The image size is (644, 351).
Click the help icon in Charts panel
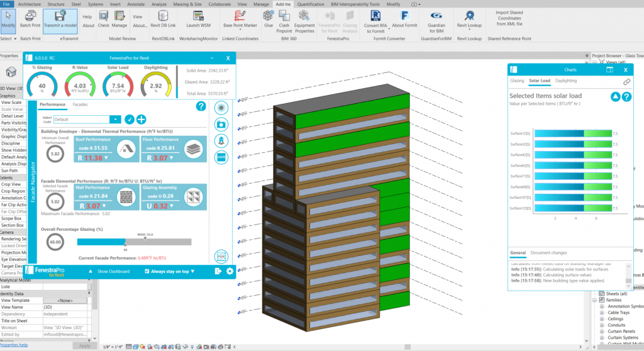tap(626, 97)
